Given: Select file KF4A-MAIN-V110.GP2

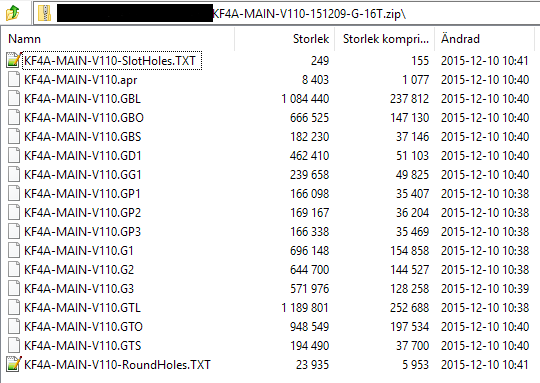Looking at the screenshot, I should pos(82,213).
